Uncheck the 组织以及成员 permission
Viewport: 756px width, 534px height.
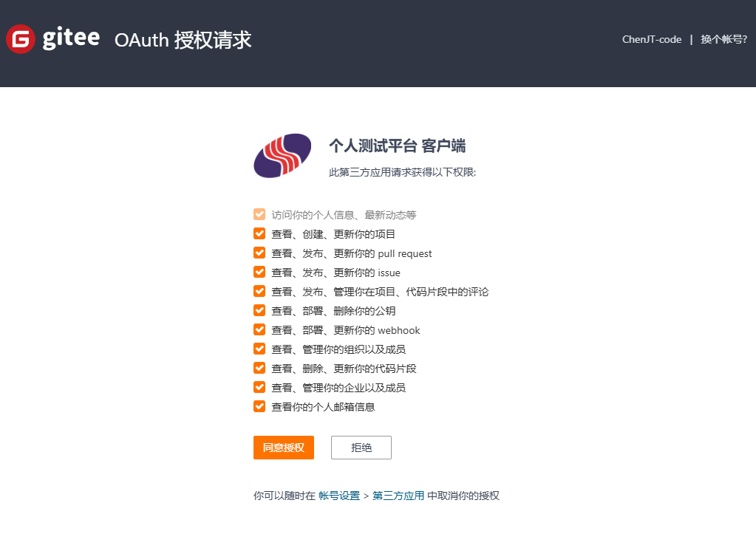click(259, 348)
